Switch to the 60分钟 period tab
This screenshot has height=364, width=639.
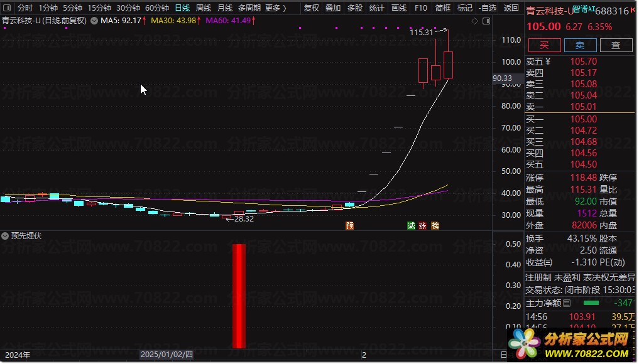(157, 8)
